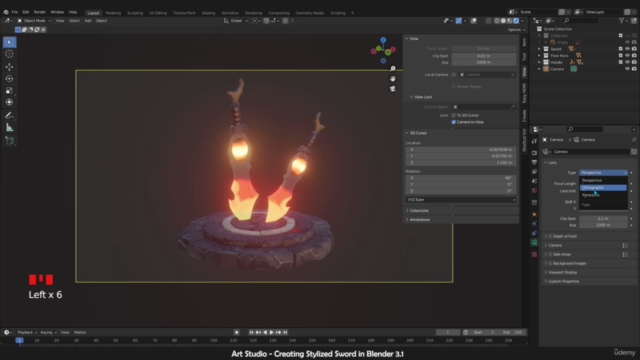Open the Tool properties tab icon

pyautogui.click(x=534, y=141)
